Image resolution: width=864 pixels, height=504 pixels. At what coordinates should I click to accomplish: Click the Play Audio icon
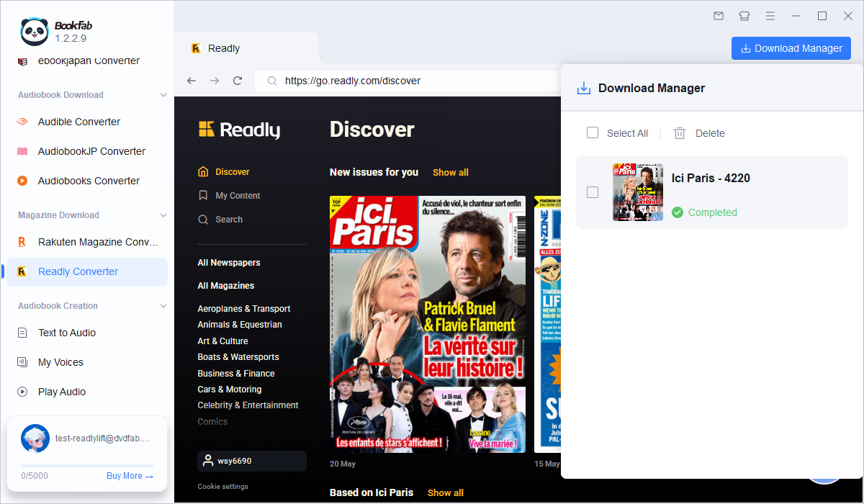tap(22, 392)
